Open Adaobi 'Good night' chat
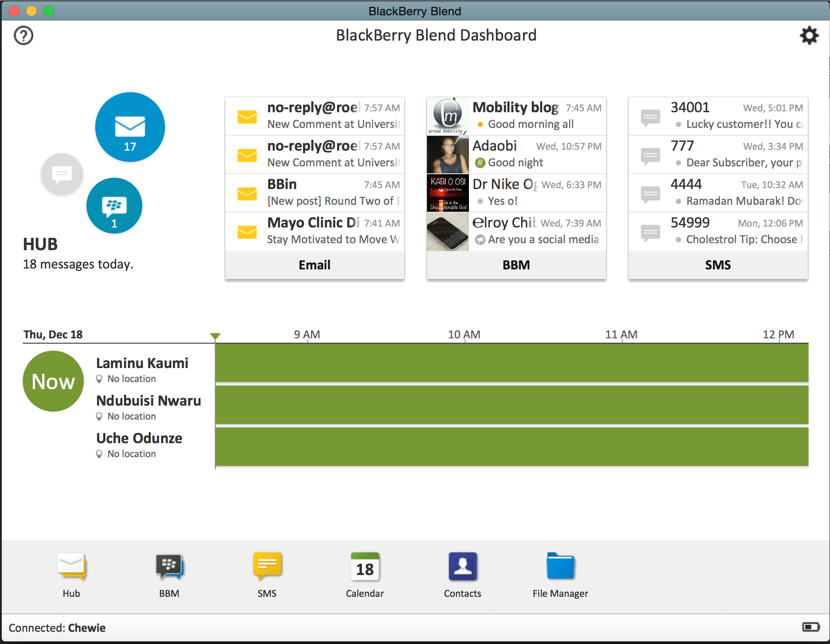 pyautogui.click(x=517, y=155)
